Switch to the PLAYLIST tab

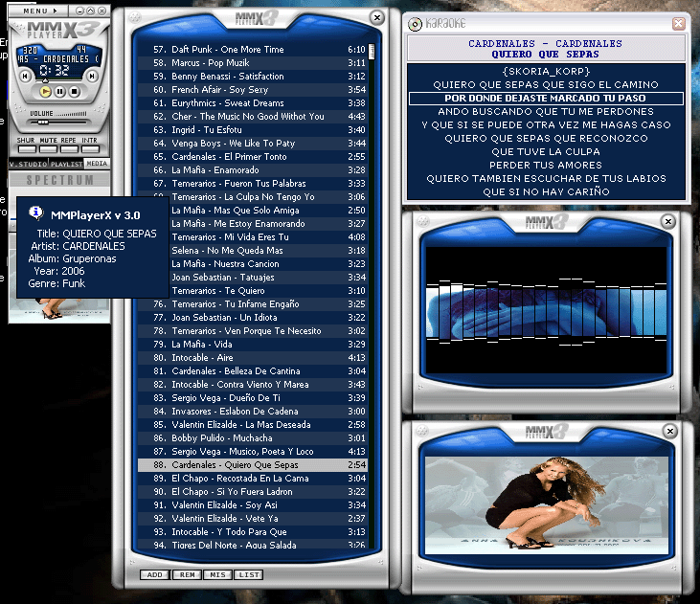pyautogui.click(x=66, y=164)
